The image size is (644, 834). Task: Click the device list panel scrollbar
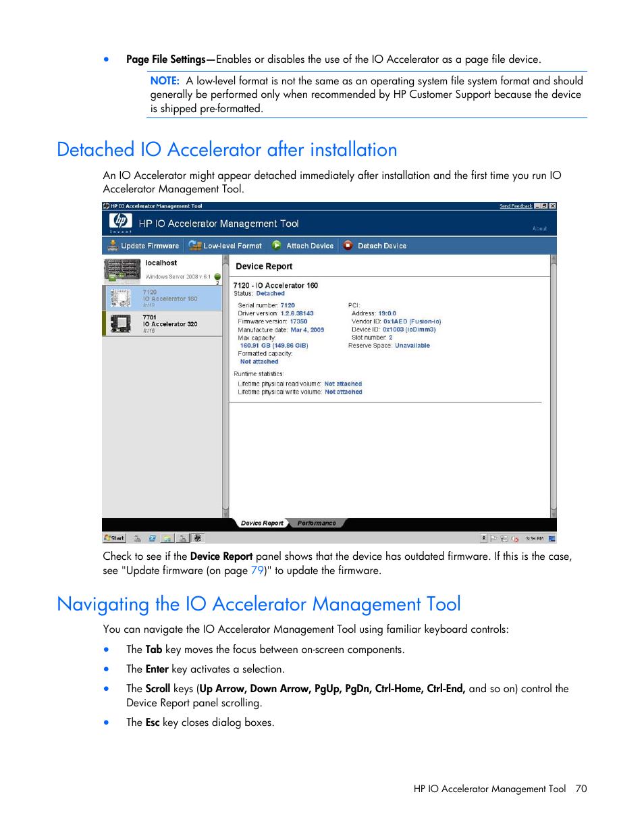[x=225, y=386]
